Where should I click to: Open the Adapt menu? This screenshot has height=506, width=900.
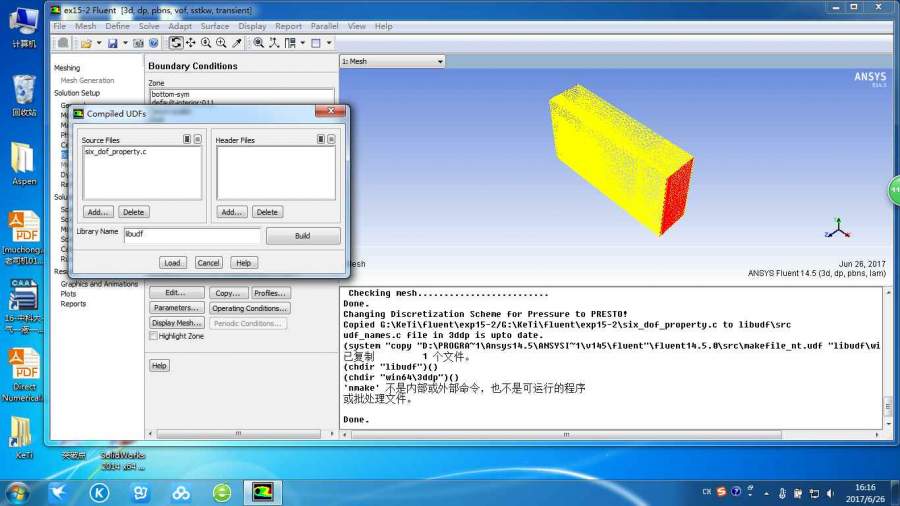tap(180, 26)
